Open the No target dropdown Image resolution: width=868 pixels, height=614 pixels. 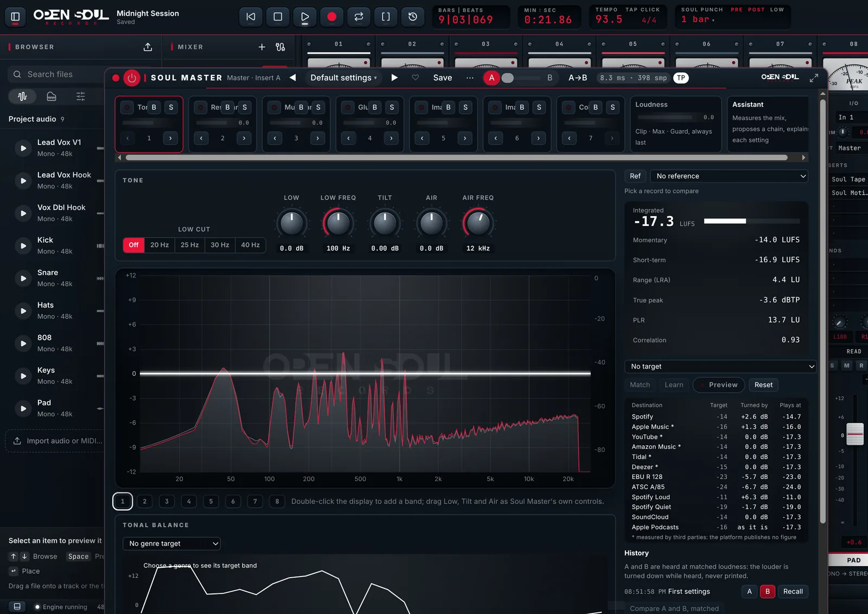(720, 366)
